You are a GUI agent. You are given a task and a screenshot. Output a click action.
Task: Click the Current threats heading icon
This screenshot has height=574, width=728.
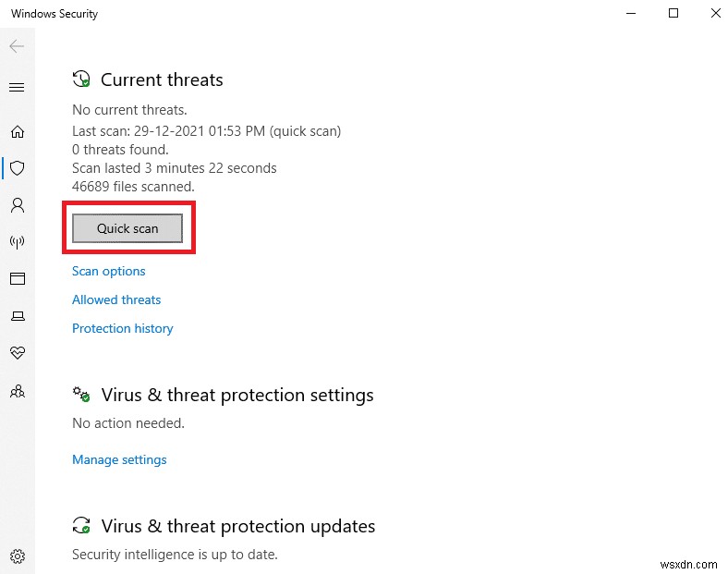pos(82,79)
